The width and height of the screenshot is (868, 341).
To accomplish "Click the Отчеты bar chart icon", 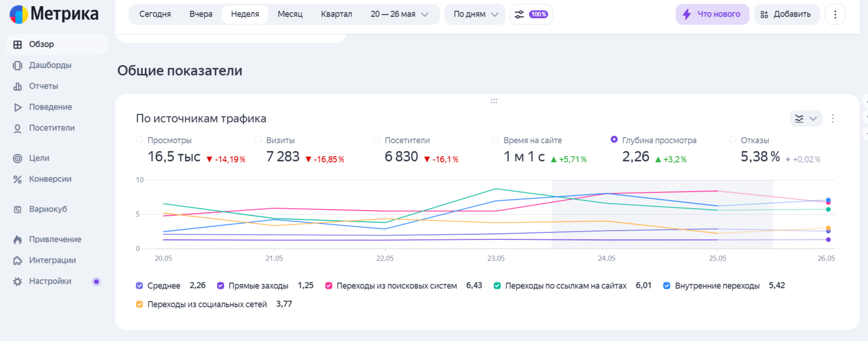I will point(18,86).
